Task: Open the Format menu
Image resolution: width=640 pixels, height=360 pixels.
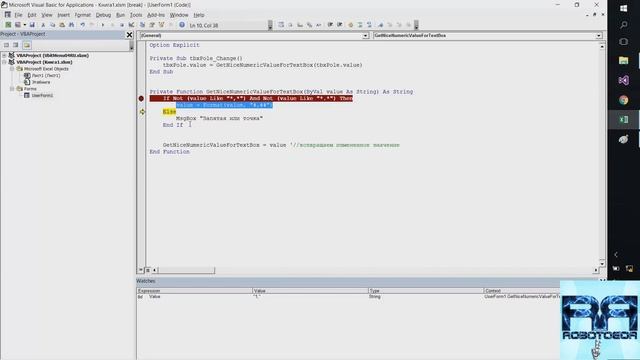Action: coord(83,15)
